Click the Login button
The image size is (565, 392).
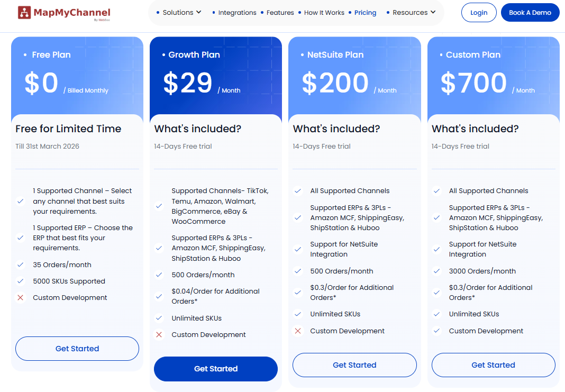coord(479,13)
